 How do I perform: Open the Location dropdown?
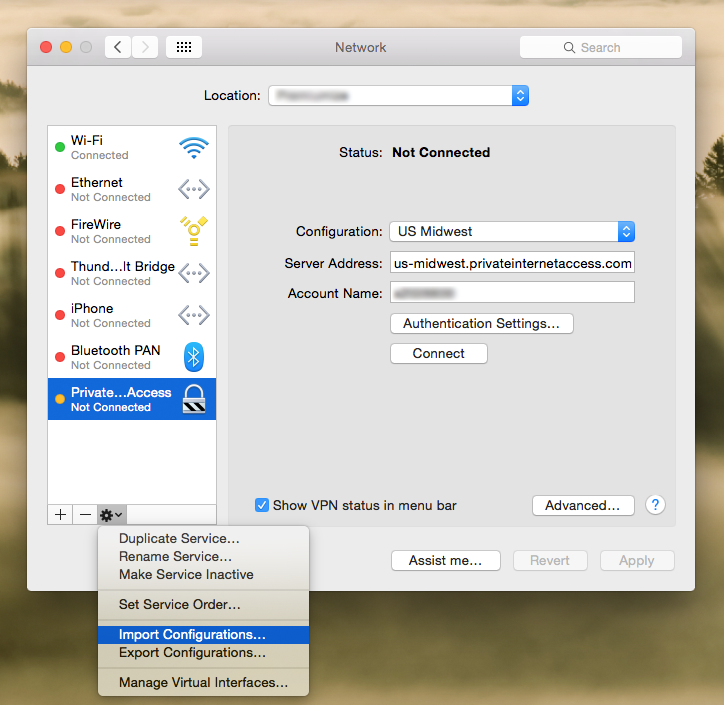coord(398,96)
